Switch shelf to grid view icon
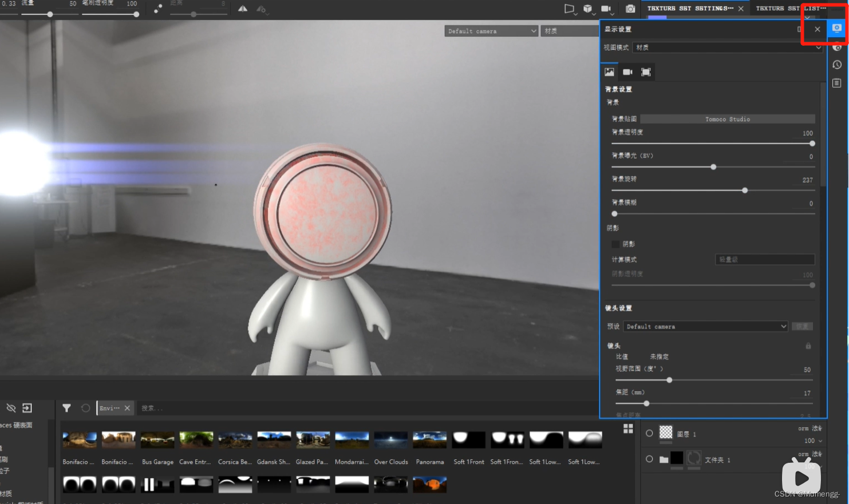Screen dimensions: 849x504 tap(628, 428)
